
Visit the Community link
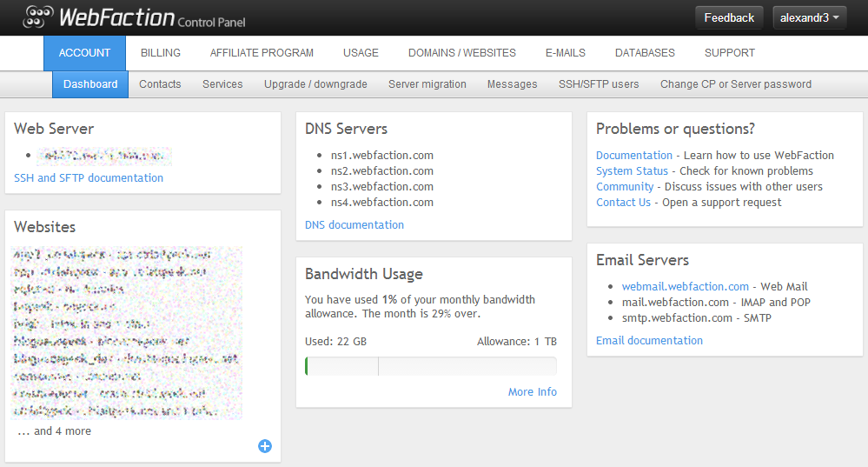[x=625, y=187]
